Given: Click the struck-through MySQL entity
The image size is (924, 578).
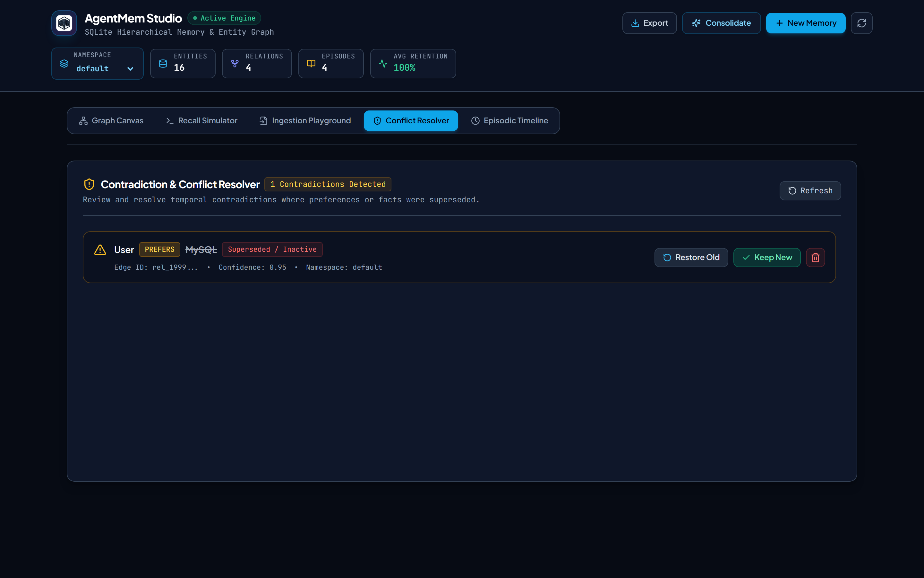Looking at the screenshot, I should (x=201, y=250).
